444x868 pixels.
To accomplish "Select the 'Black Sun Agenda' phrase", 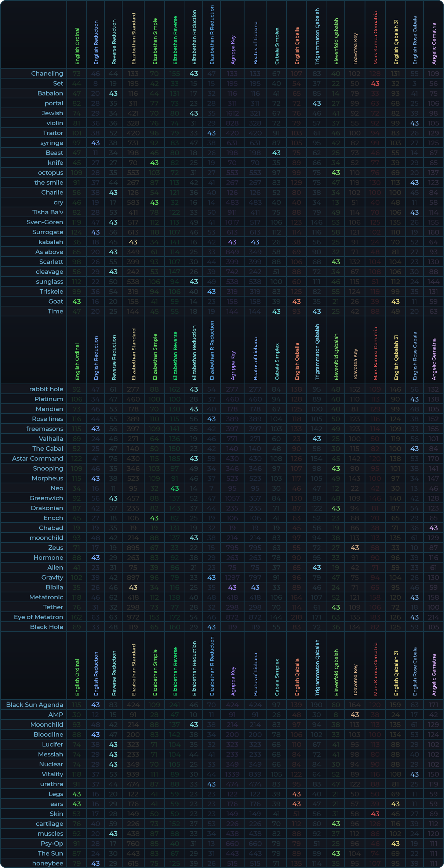I will click(34, 705).
